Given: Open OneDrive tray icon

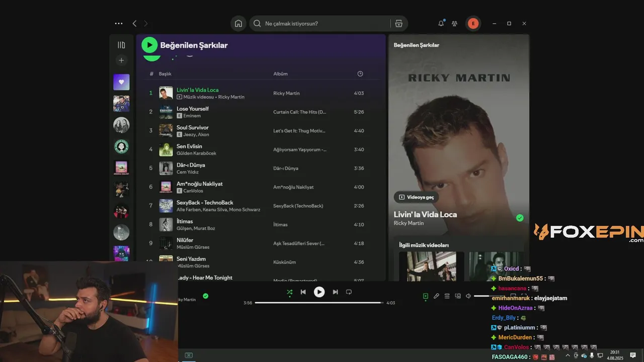Looking at the screenshot, I should [584, 355].
